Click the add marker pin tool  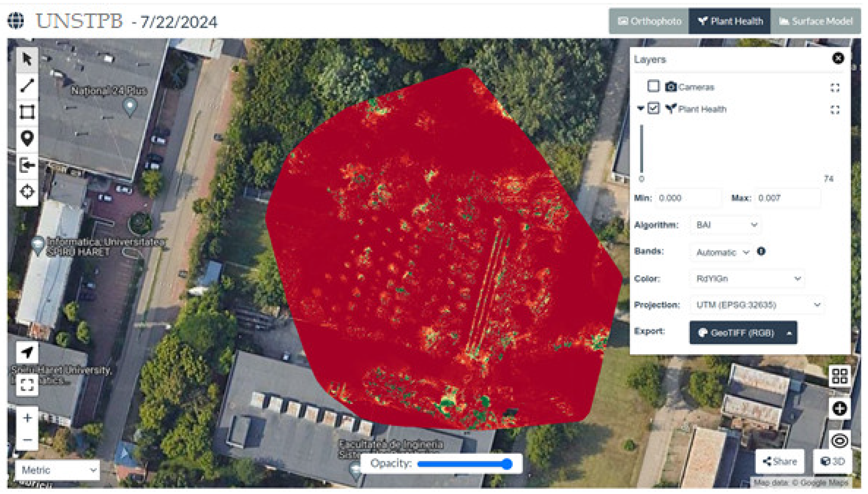click(27, 138)
